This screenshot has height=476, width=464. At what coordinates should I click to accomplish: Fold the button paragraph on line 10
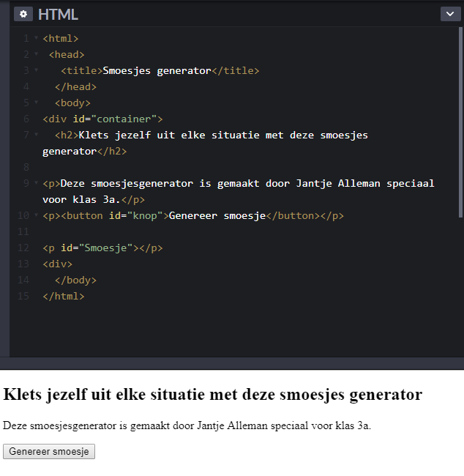click(36, 215)
